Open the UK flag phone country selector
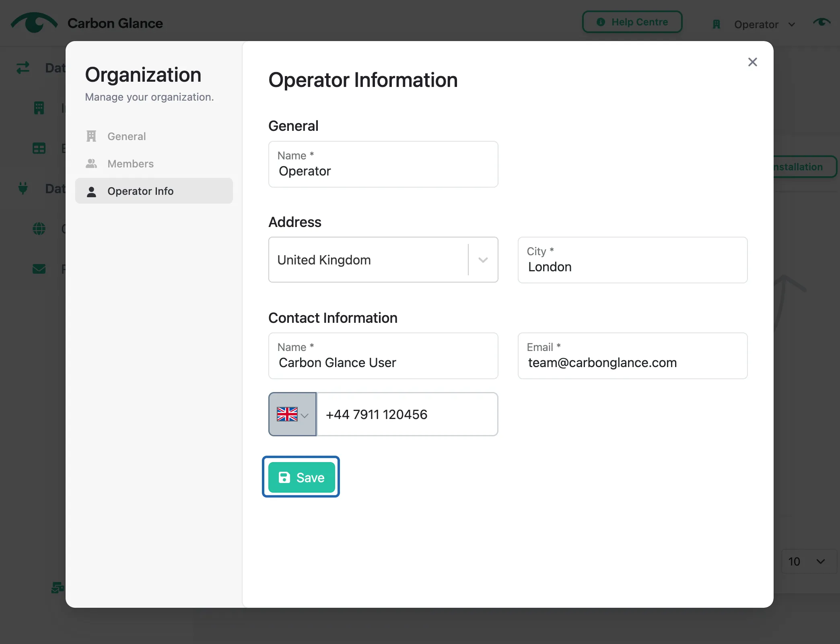 (292, 414)
